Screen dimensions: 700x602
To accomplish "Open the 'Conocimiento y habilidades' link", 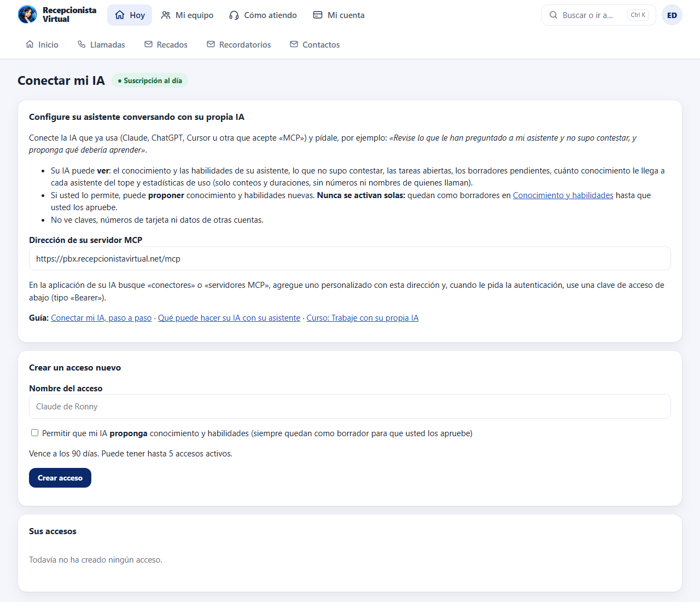I will click(x=563, y=195).
